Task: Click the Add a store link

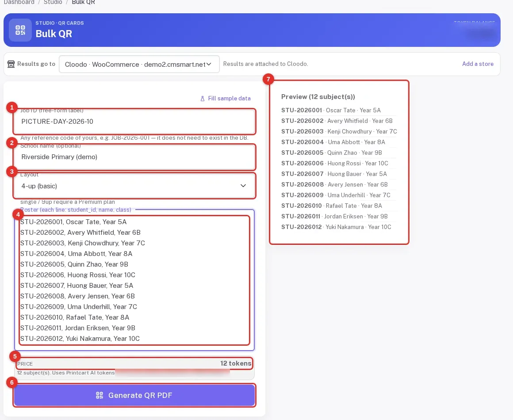Action: pos(478,64)
